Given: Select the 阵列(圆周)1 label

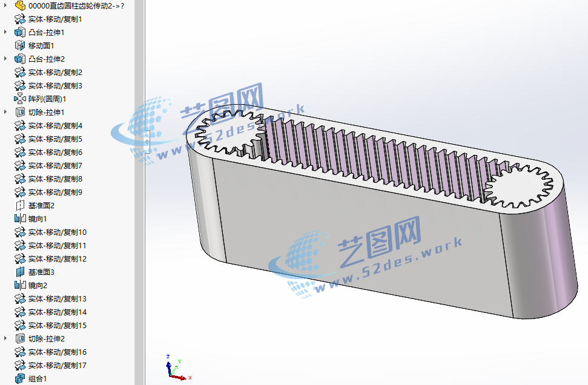Looking at the screenshot, I should 47,99.
